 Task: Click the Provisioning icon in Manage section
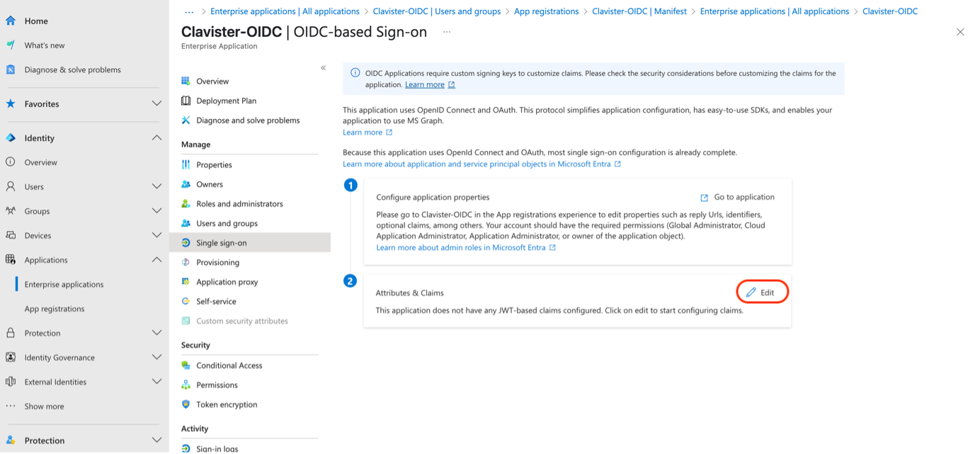click(186, 262)
